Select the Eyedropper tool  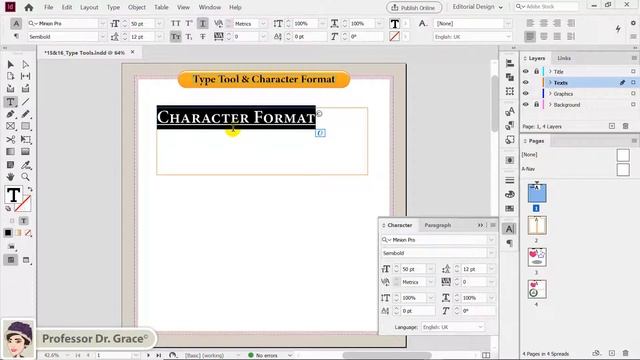click(25, 165)
